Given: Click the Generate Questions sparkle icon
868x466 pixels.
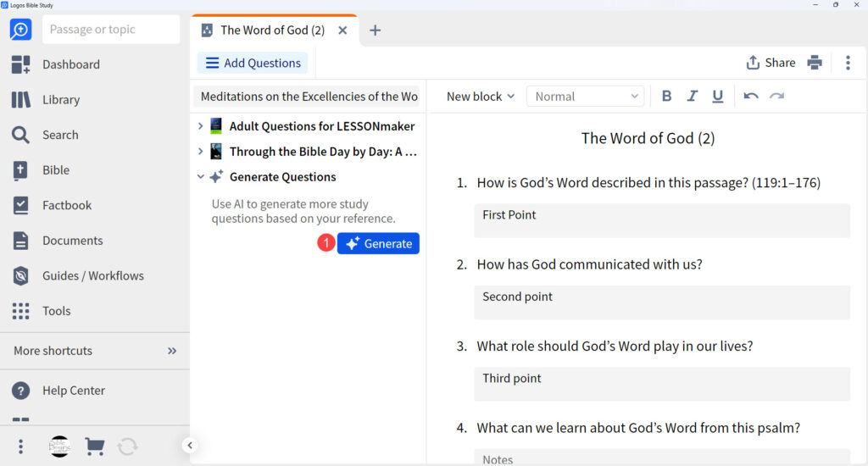Looking at the screenshot, I should click(x=216, y=176).
